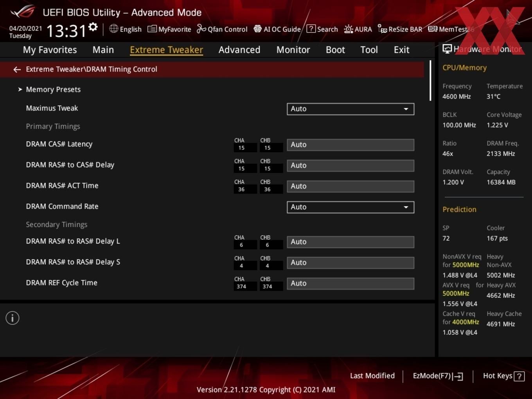Screen dimensions: 532x399
Task: Click CHA value 374 of REF Cycle Time
Action: 241,287
